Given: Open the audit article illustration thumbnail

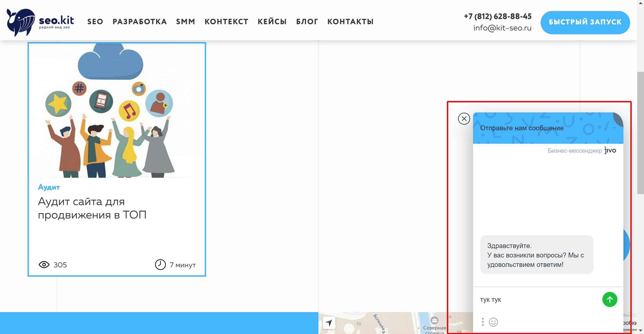Looking at the screenshot, I should point(117,111).
